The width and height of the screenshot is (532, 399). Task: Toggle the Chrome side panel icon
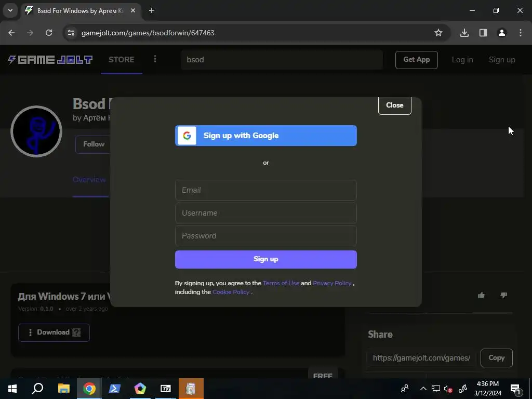point(483,33)
